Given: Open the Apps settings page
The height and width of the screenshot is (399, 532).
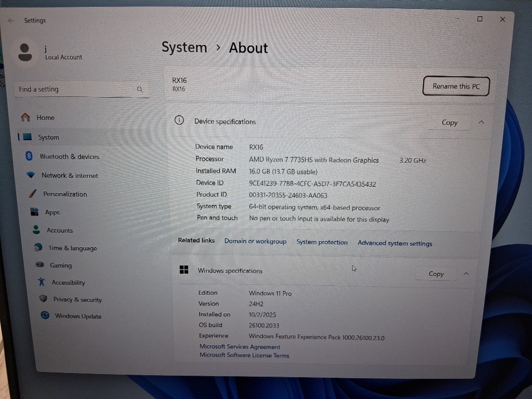Looking at the screenshot, I should click(x=52, y=212).
